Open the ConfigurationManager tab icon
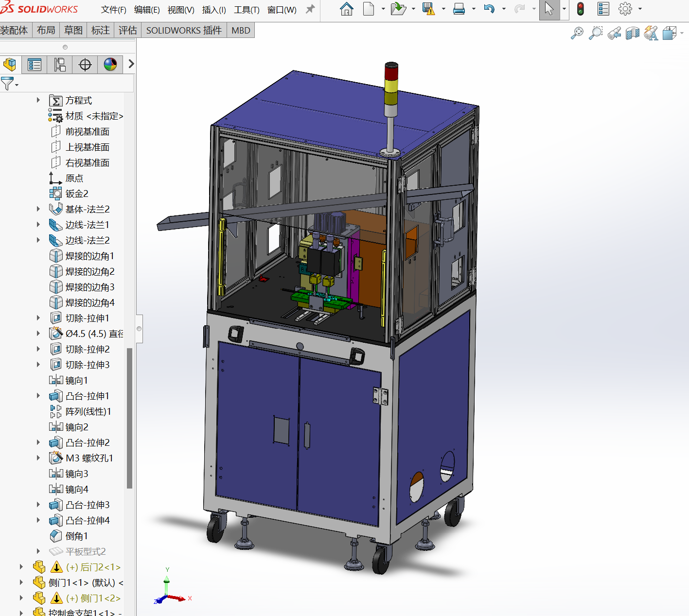Viewport: 689px width, 616px height. (60, 65)
